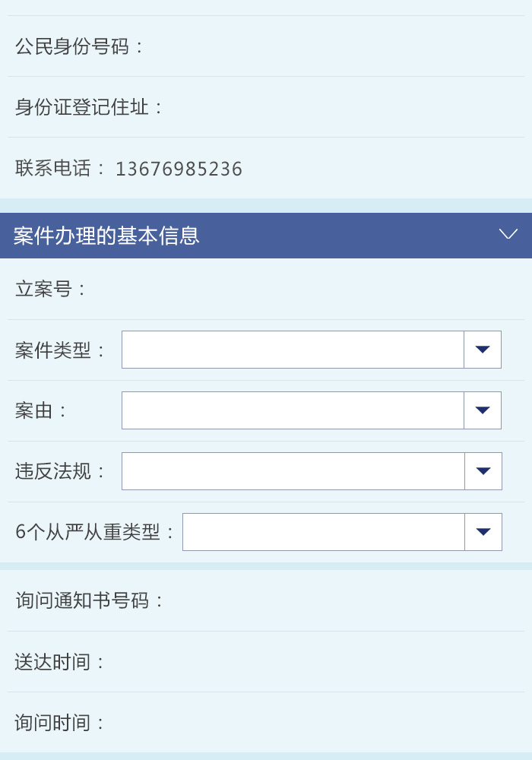
Task: Click the 案件类型 input box
Action: tap(293, 350)
